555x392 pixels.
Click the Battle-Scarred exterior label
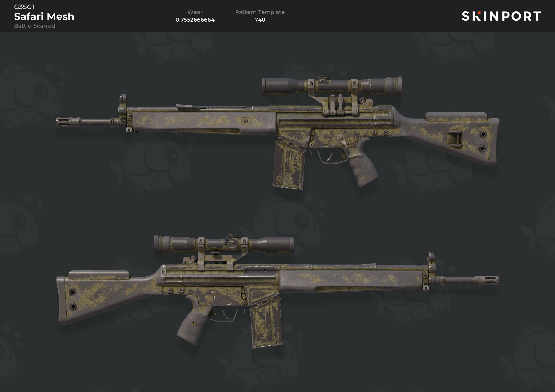(34, 26)
